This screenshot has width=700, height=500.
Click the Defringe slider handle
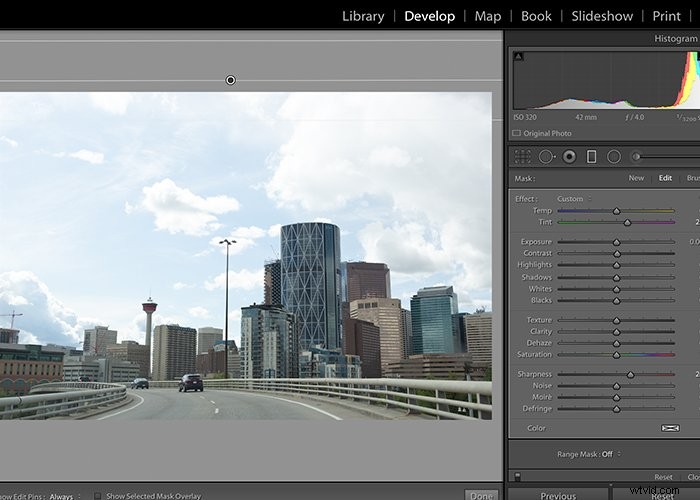click(617, 409)
